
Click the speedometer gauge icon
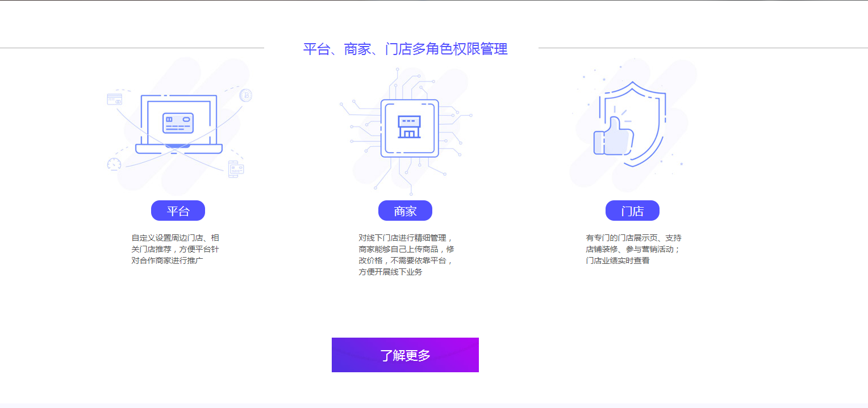click(x=114, y=165)
